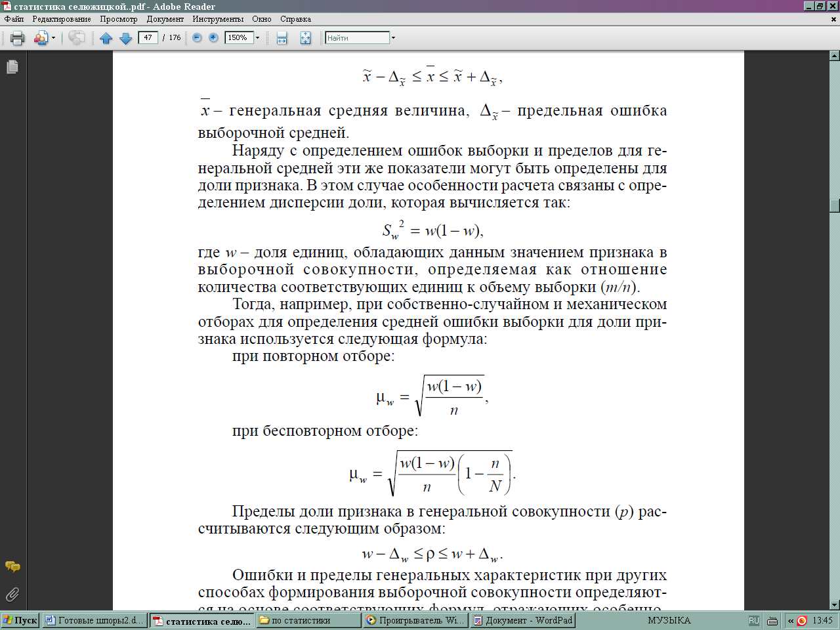
Task: Click the scroll down arrow of vertical scrollbar
Action: 835,605
